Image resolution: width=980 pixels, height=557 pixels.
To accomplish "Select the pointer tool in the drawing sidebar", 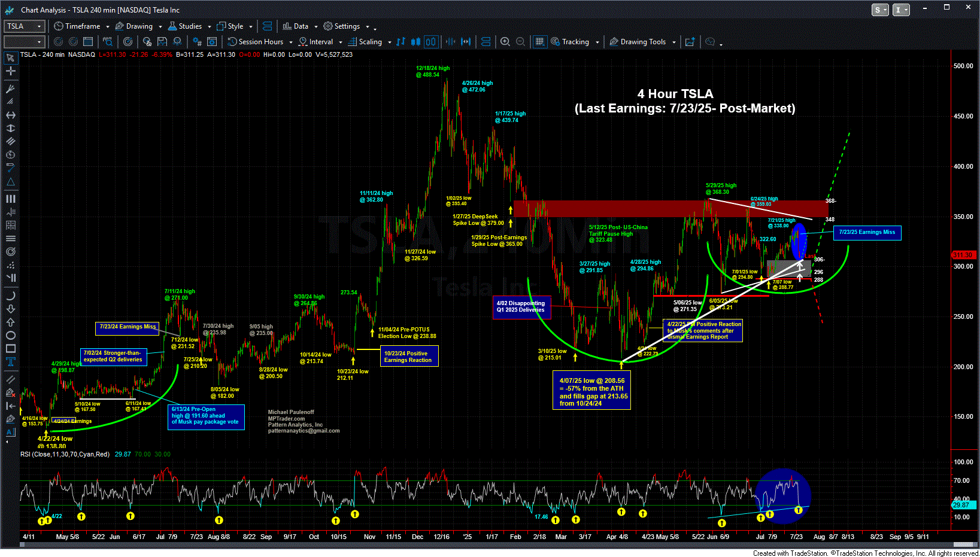I will click(10, 58).
